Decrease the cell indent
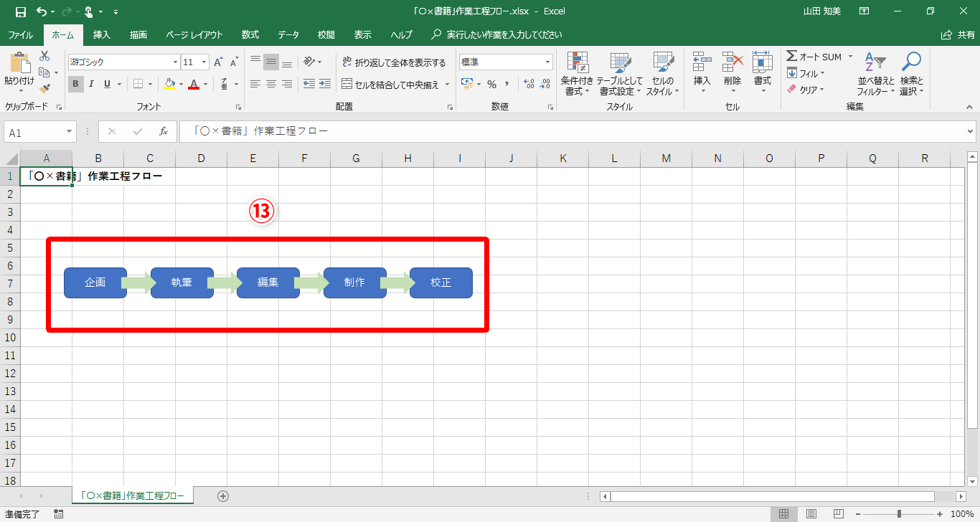The image size is (980, 522). [x=308, y=84]
